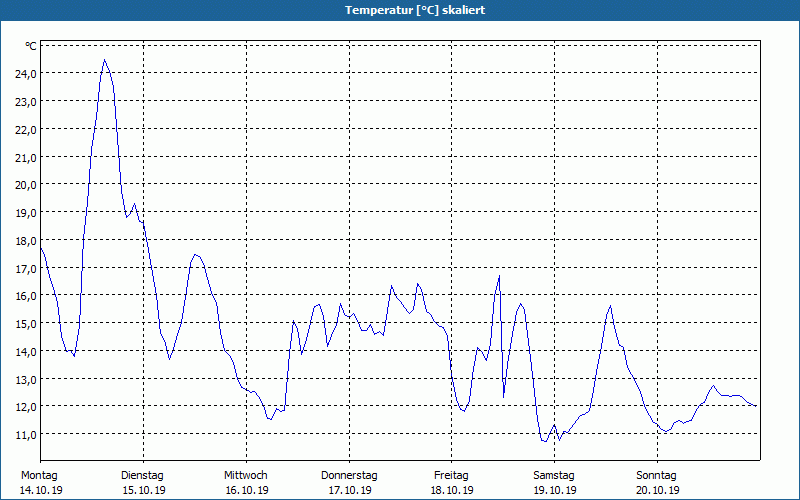Select the 20,0 y-axis tick label
Image resolution: width=800 pixels, height=500 pixels.
(25, 185)
